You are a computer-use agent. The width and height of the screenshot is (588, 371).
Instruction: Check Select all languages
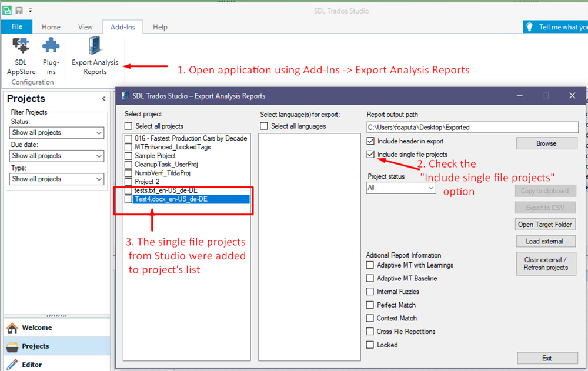(x=264, y=126)
